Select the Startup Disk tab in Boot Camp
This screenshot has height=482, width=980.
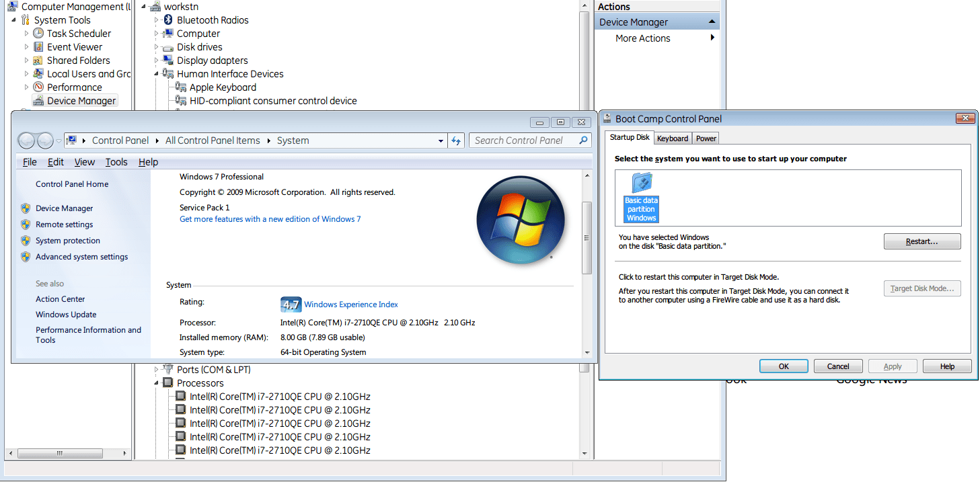tap(630, 137)
